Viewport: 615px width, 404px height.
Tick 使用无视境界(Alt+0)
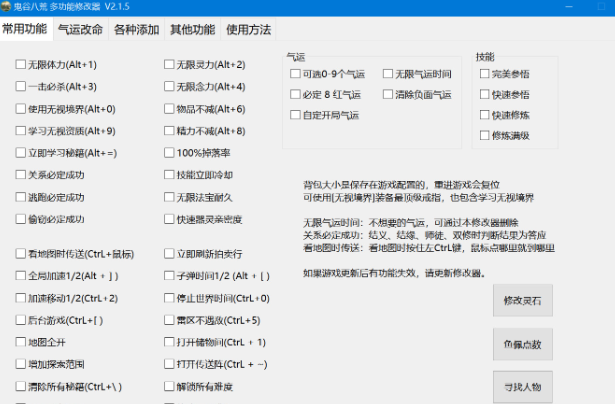[20, 109]
